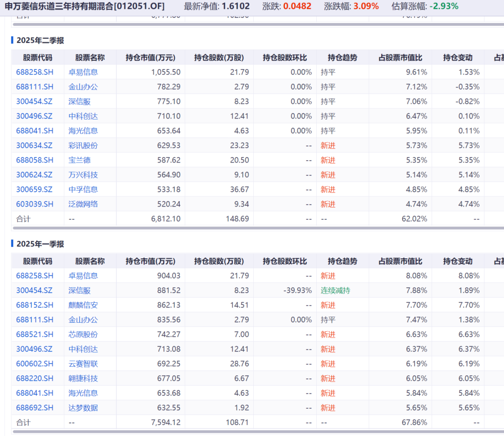The width and height of the screenshot is (504, 436).
Task: Open the 云赛智联 stock link
Action: 83,364
